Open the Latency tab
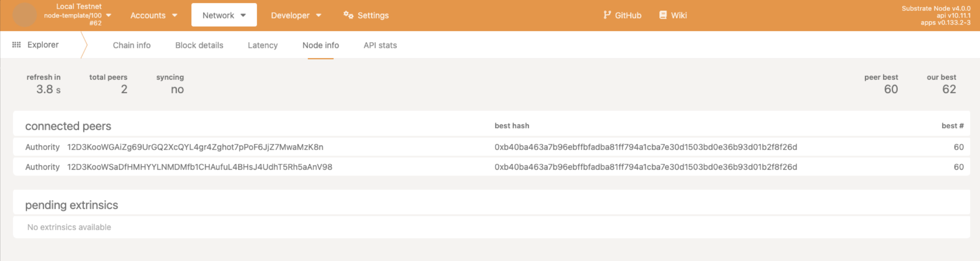 (262, 45)
